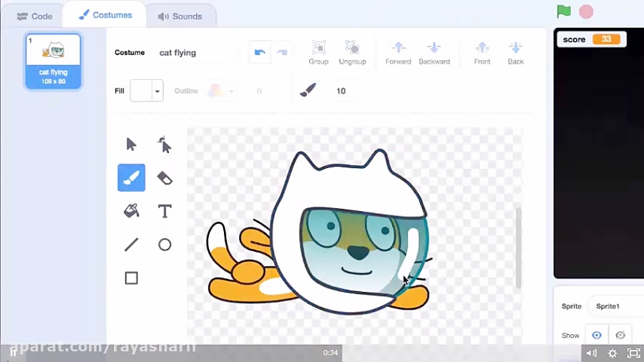
Task: Pause the video playback
Action: [13, 353]
